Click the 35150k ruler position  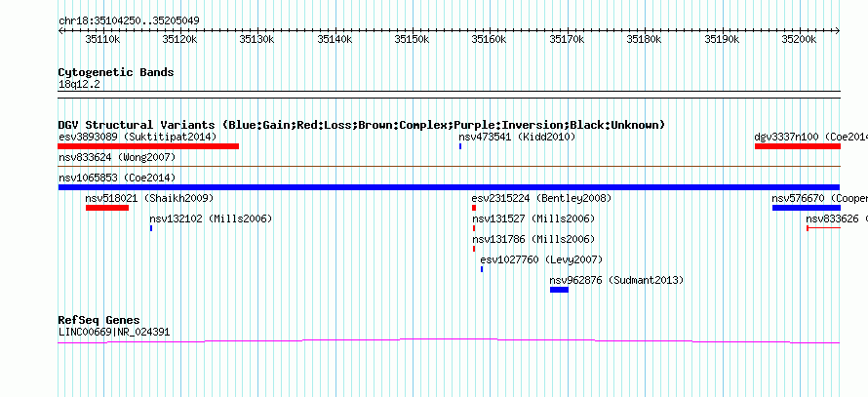tap(412, 39)
